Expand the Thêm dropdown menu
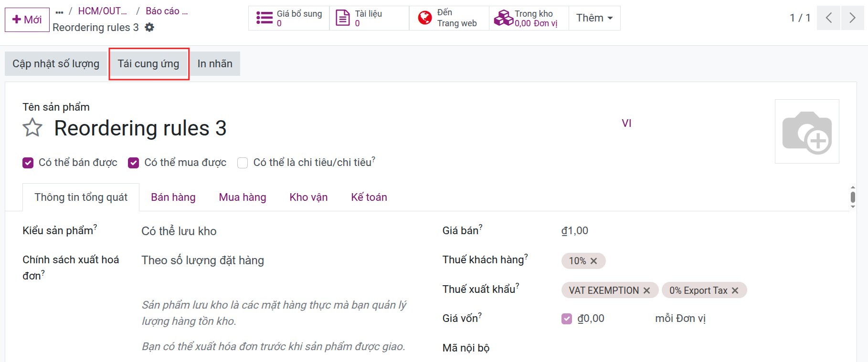 (594, 18)
